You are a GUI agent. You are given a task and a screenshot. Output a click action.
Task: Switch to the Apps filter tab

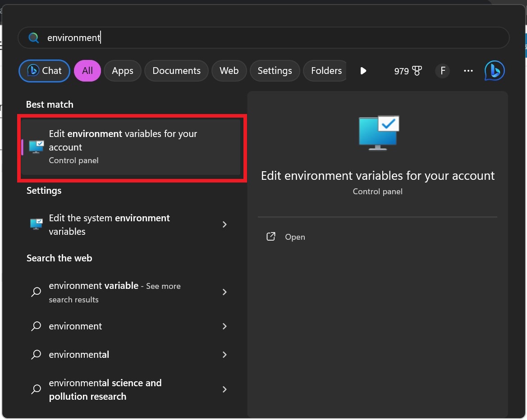coord(122,71)
